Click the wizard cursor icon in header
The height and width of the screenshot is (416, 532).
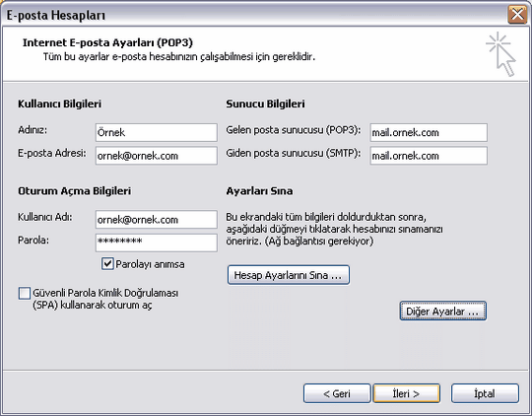coord(500,54)
